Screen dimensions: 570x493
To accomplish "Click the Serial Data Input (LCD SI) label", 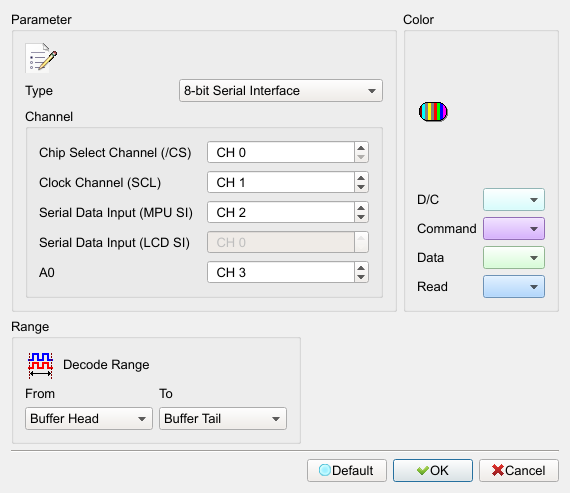I will tap(115, 243).
